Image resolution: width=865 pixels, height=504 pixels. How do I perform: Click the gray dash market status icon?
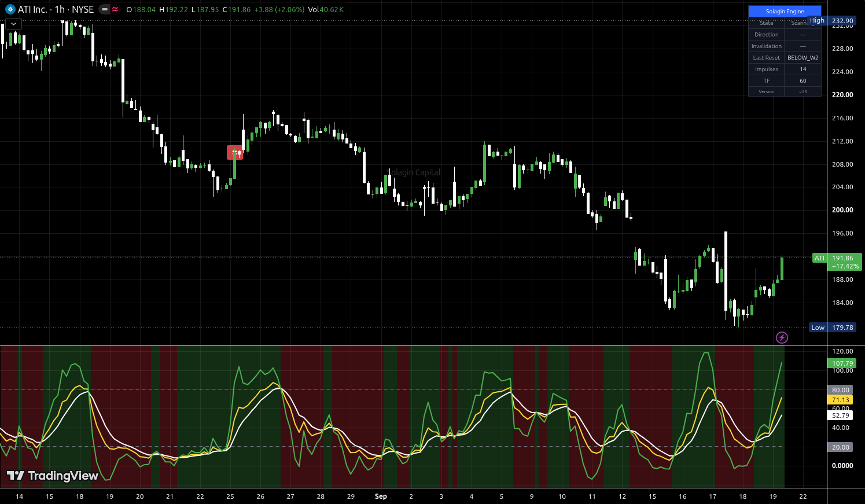[104, 9]
